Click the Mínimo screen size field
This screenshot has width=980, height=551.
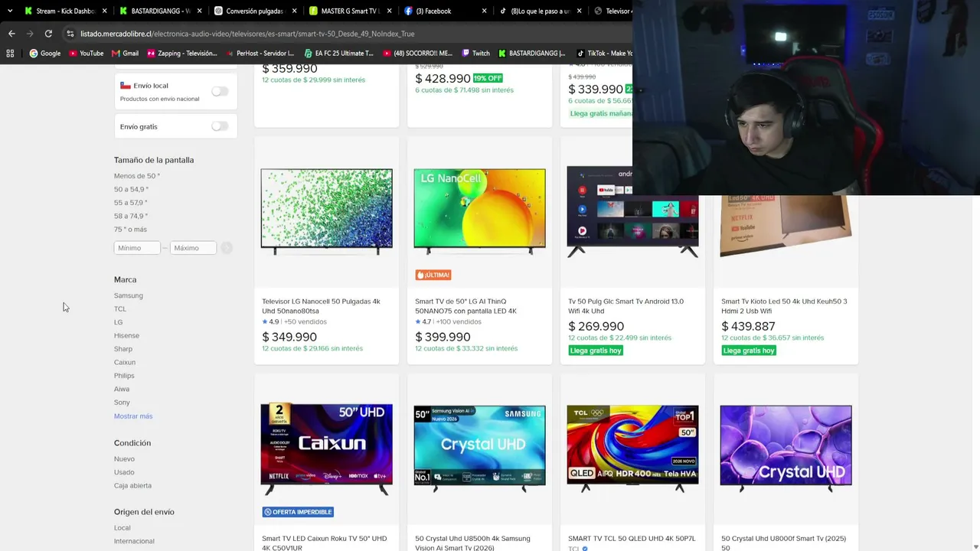click(137, 248)
